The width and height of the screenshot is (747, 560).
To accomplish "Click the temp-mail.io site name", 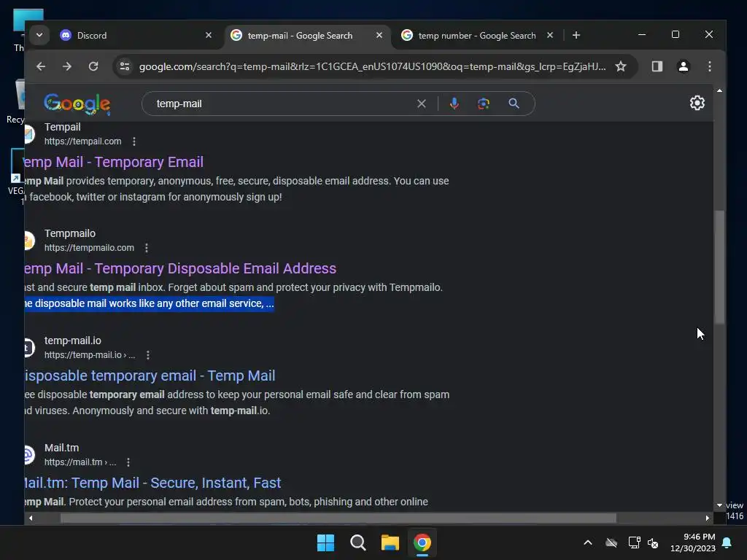I will coord(72,341).
